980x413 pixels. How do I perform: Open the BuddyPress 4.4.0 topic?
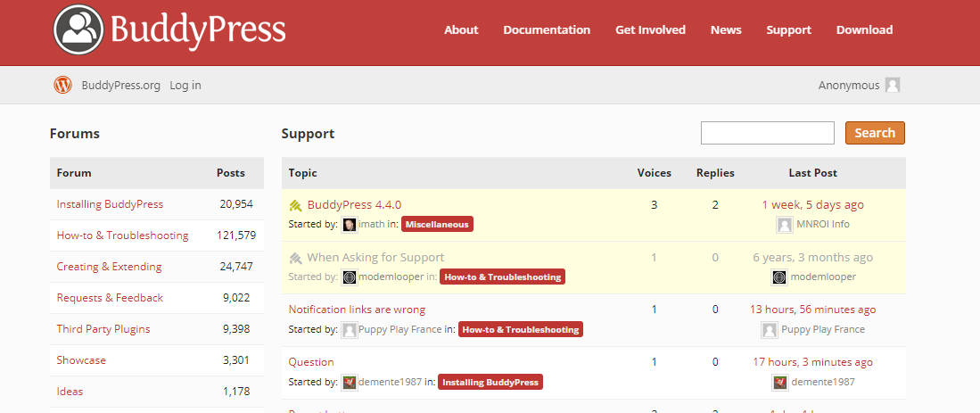click(354, 204)
